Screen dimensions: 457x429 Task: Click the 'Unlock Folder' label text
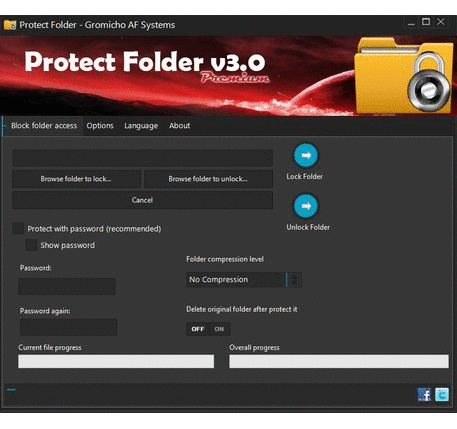coord(308,227)
